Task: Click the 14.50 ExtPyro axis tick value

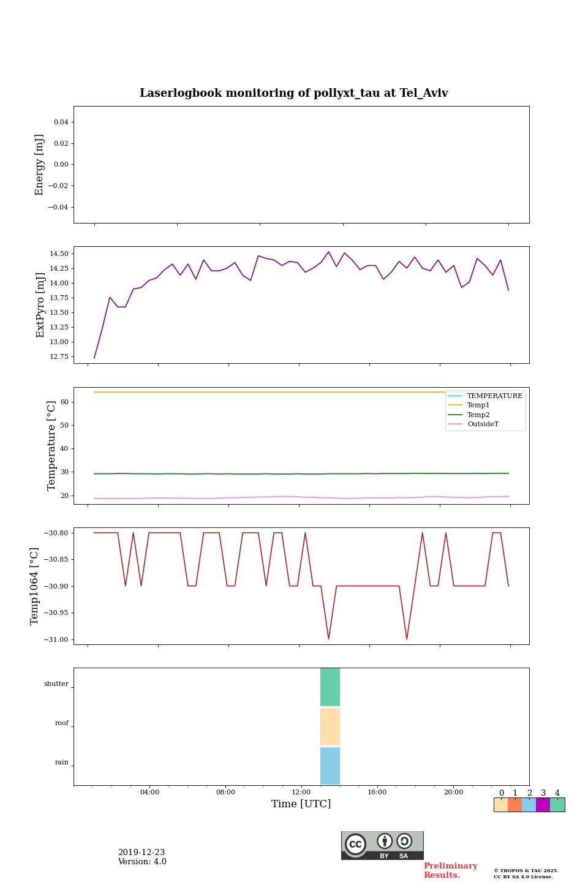Action: click(59, 254)
